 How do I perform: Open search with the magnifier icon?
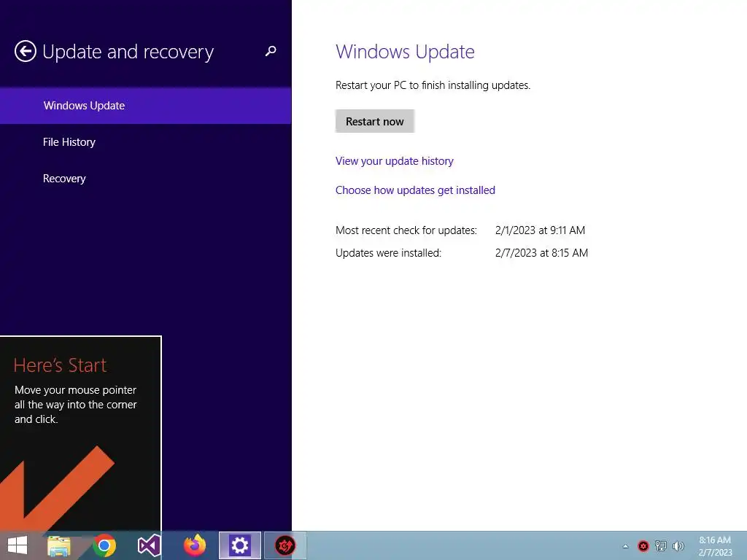(271, 51)
